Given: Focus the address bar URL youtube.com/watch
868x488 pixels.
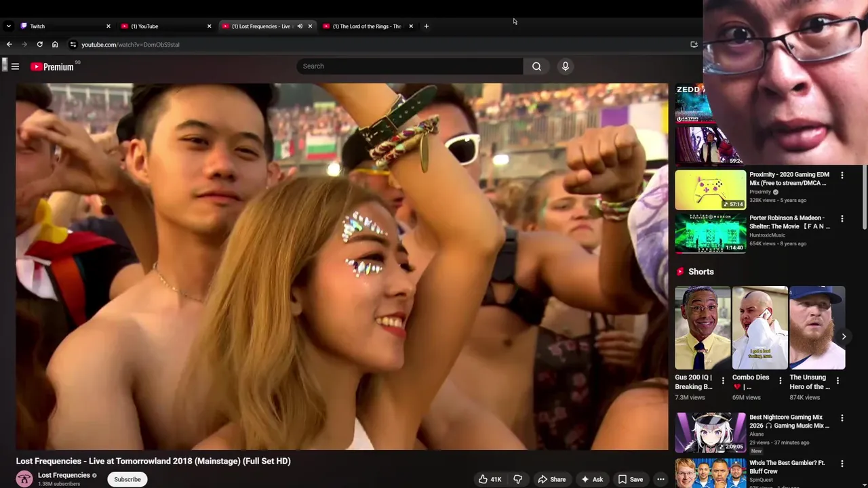Looking at the screenshot, I should [130, 45].
